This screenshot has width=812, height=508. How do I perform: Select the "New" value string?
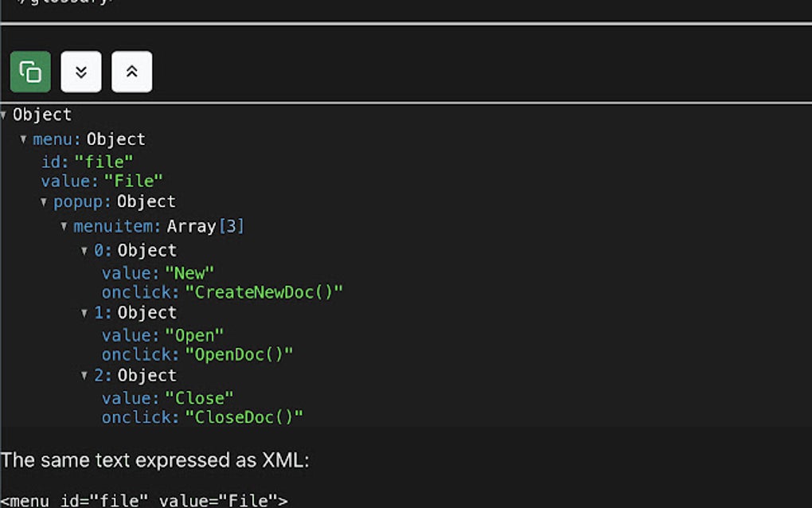[x=189, y=274]
